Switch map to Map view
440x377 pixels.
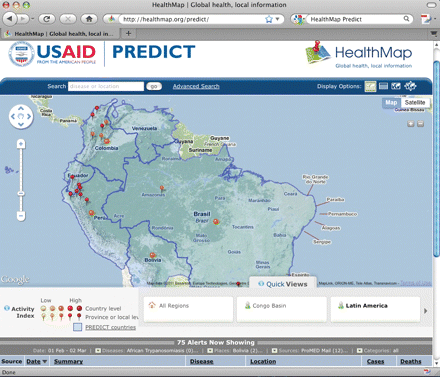[x=391, y=102]
